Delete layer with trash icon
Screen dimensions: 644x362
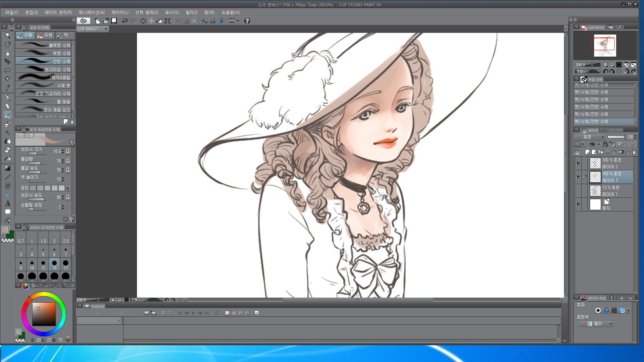click(634, 152)
